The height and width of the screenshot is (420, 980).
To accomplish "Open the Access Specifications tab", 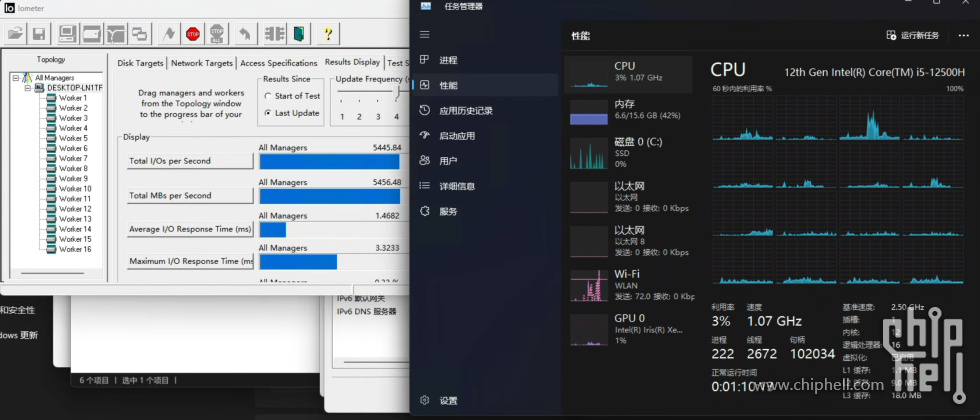I will tap(279, 63).
